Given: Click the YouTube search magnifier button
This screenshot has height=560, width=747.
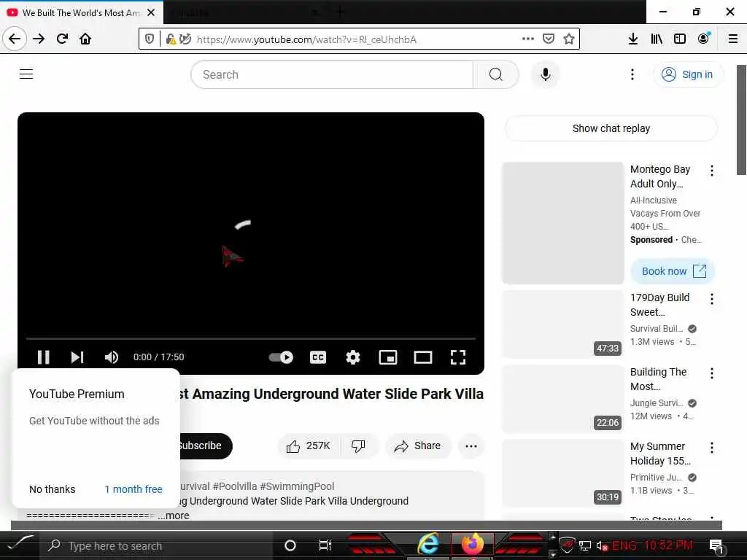Looking at the screenshot, I should (x=496, y=74).
